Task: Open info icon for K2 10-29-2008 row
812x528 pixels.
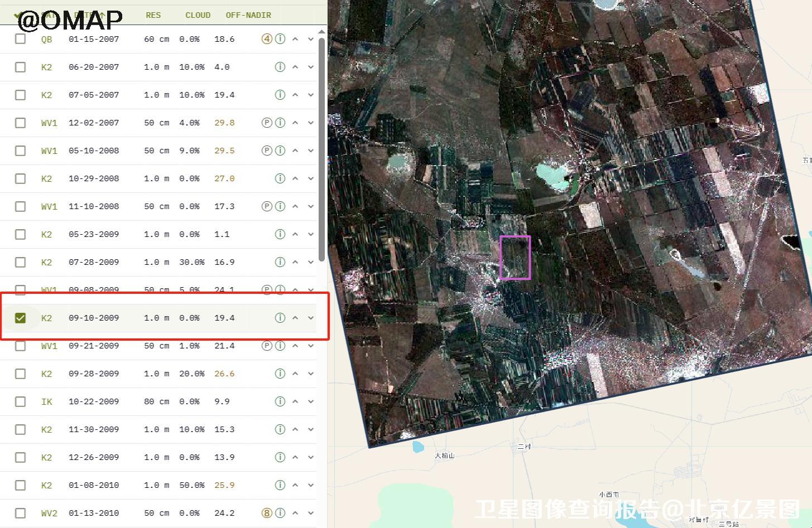Action: (x=280, y=178)
